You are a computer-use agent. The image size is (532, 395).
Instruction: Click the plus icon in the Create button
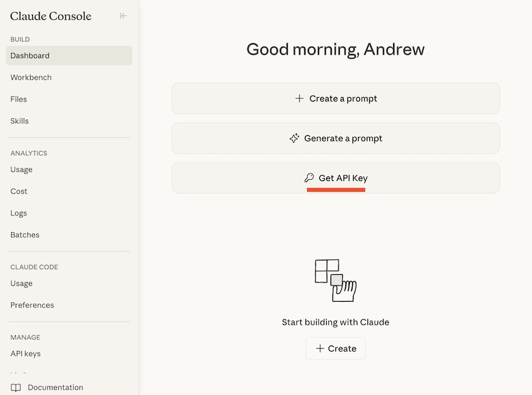320,349
